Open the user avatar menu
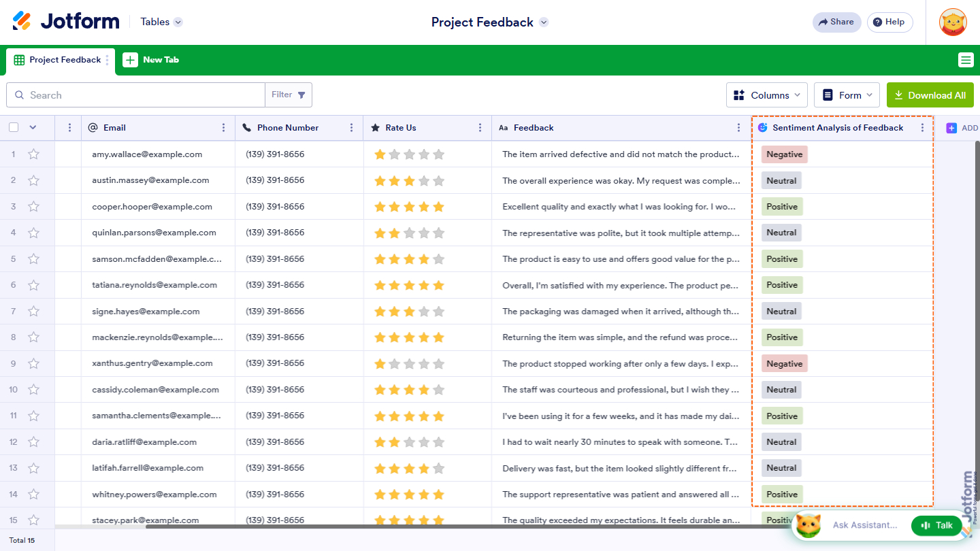This screenshot has width=980, height=551. (x=953, y=22)
